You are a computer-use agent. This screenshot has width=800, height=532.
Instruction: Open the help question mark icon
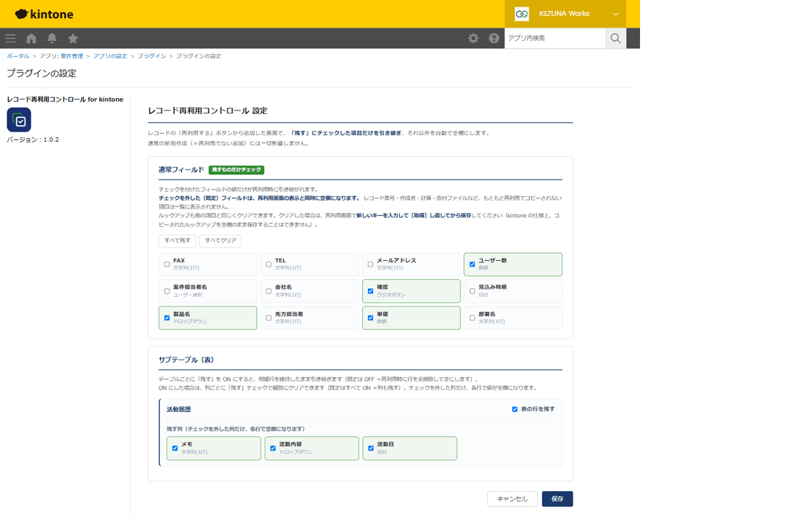[x=494, y=39]
